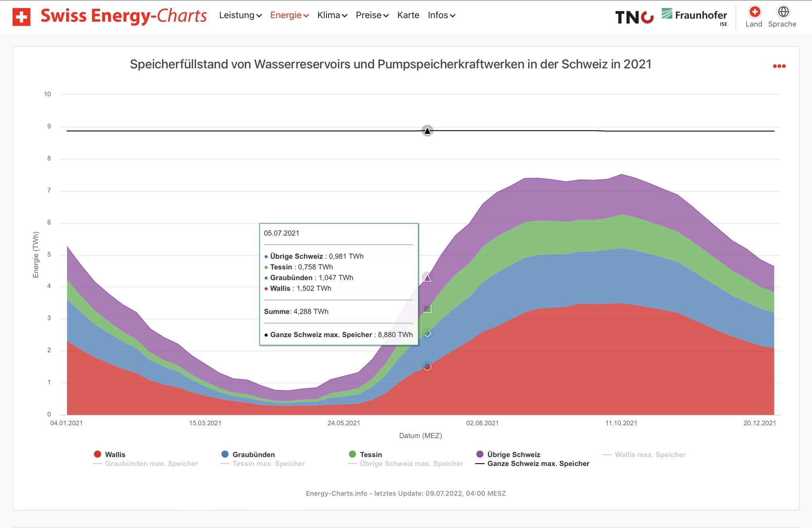Enable Tessin max. Speicher line
Viewport: 812px width, 528px height.
(x=262, y=463)
